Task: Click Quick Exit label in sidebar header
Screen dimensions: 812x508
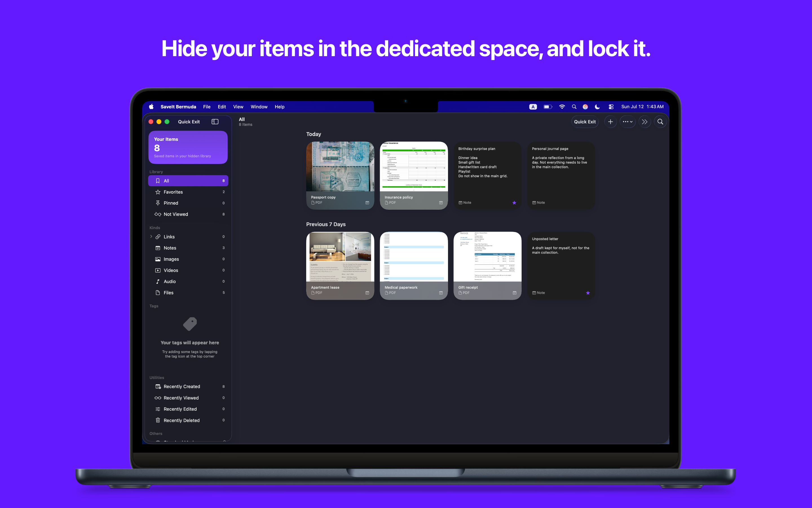Action: tap(189, 122)
